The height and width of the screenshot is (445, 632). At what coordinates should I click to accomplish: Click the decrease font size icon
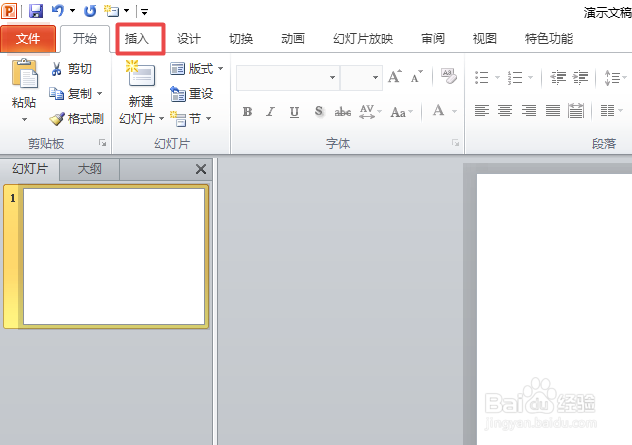[x=416, y=77]
